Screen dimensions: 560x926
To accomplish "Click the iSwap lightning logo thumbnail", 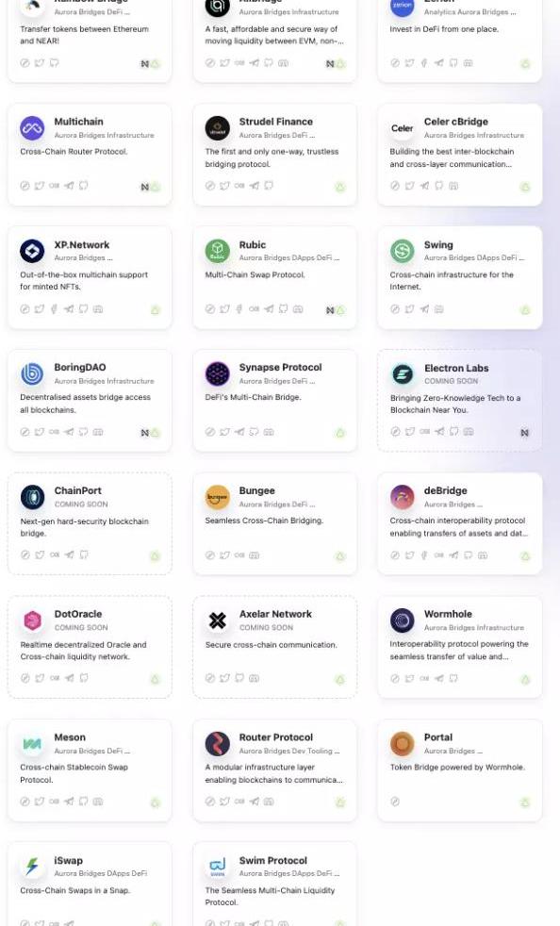I will tap(32, 867).
